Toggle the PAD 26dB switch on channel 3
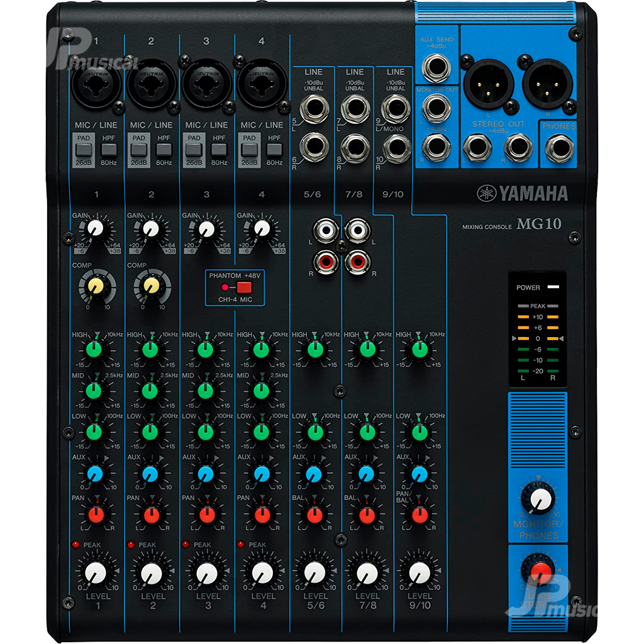644x644 pixels. coord(194,150)
